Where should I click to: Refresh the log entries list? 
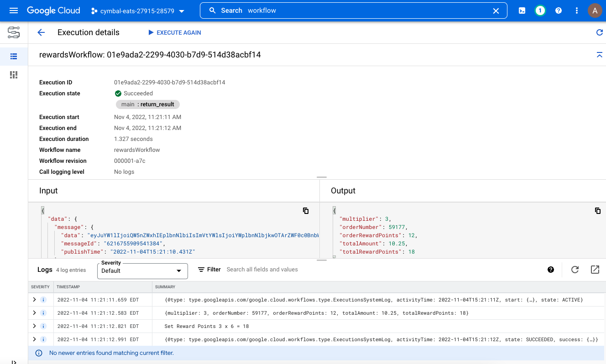[x=575, y=270]
